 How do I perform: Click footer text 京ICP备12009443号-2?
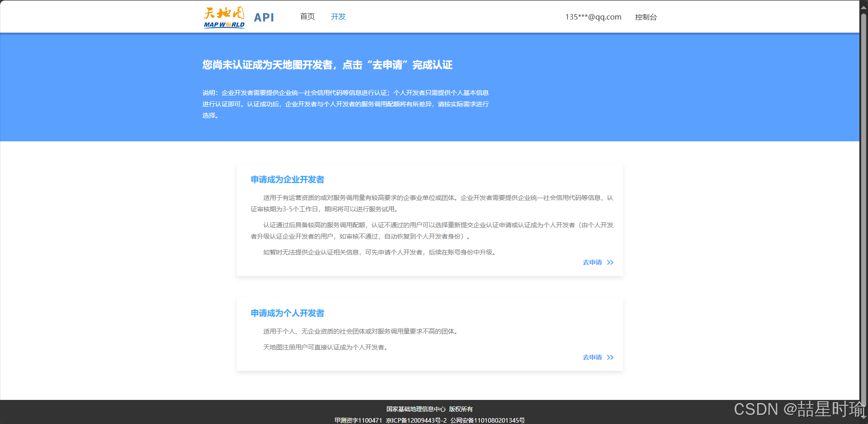click(x=416, y=420)
